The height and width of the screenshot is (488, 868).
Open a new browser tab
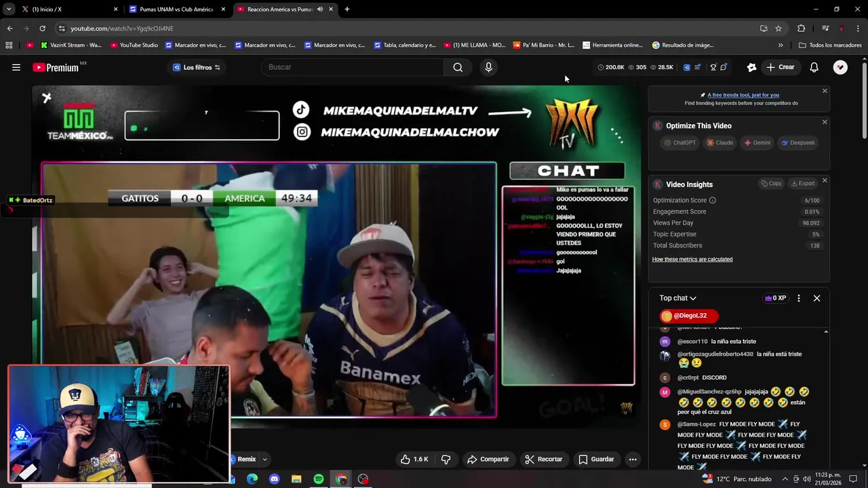pyautogui.click(x=347, y=9)
